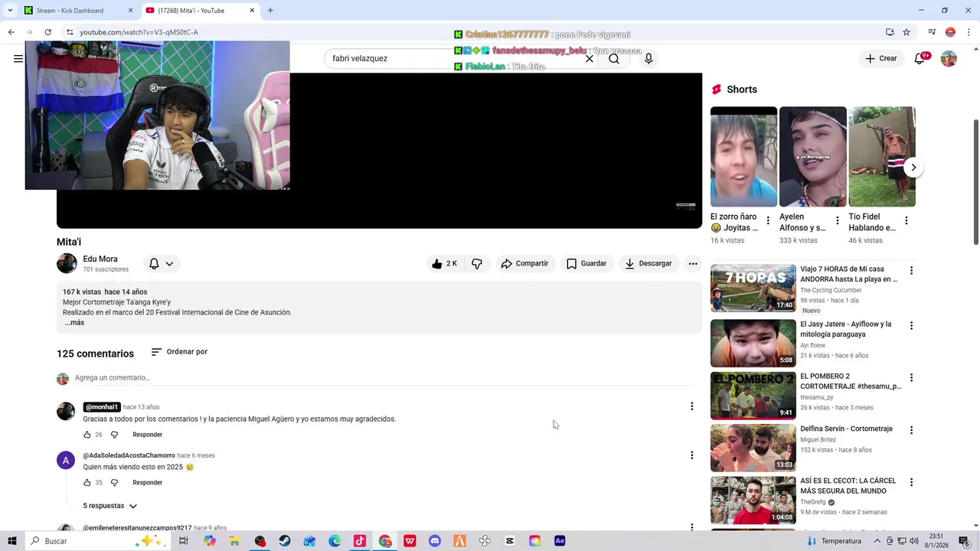The width and height of the screenshot is (980, 551).
Task: Open options for EL POMBERO 2 video
Action: 911,378
